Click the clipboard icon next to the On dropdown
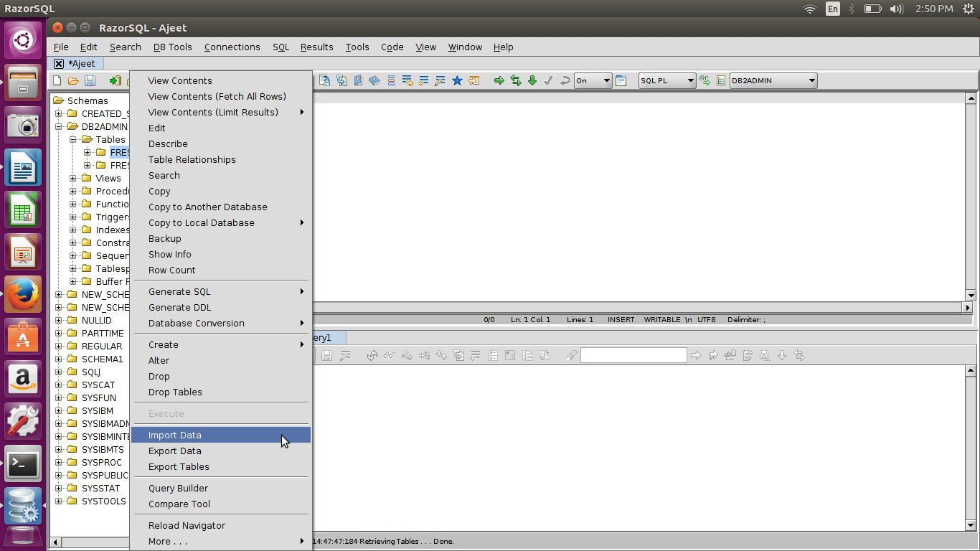Screen dimensions: 980x551 click(x=621, y=80)
